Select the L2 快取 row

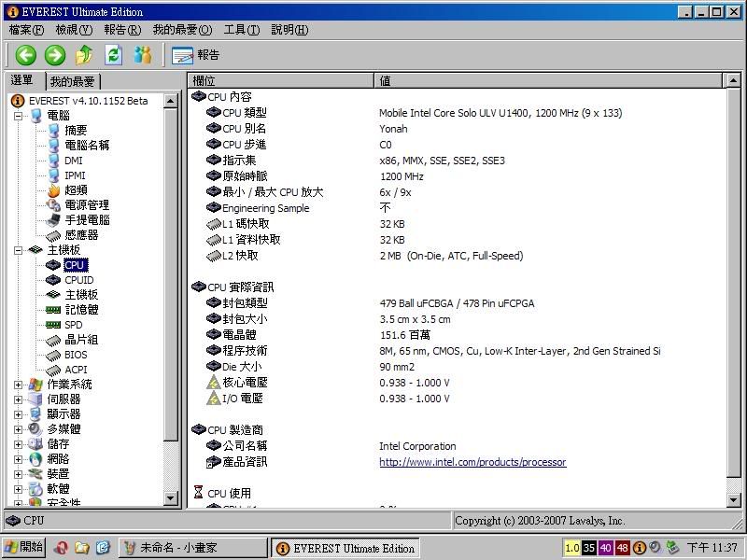[x=458, y=256]
